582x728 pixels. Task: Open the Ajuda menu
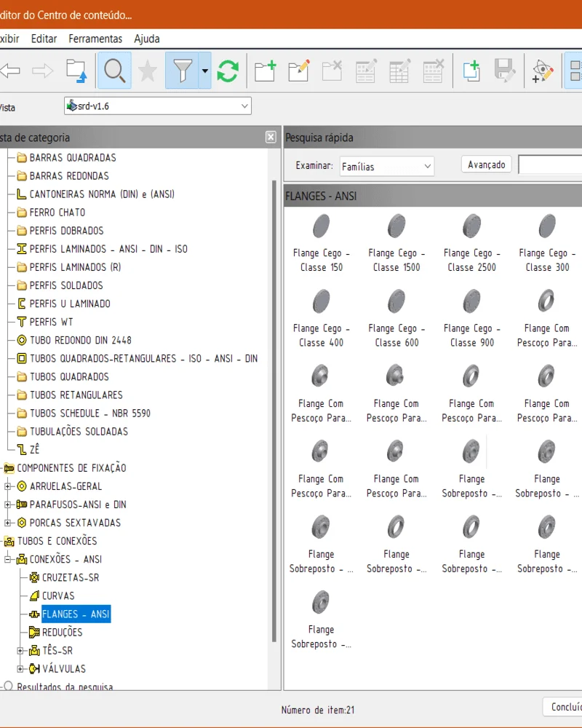pos(146,39)
